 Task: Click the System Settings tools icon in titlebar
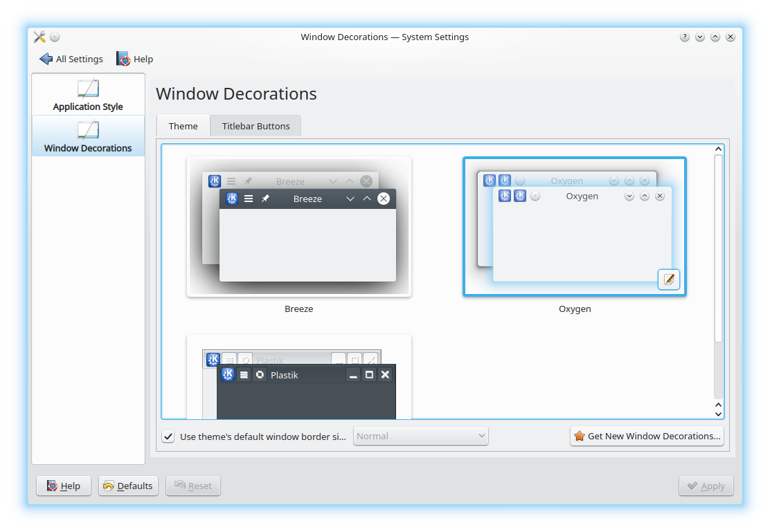39,37
